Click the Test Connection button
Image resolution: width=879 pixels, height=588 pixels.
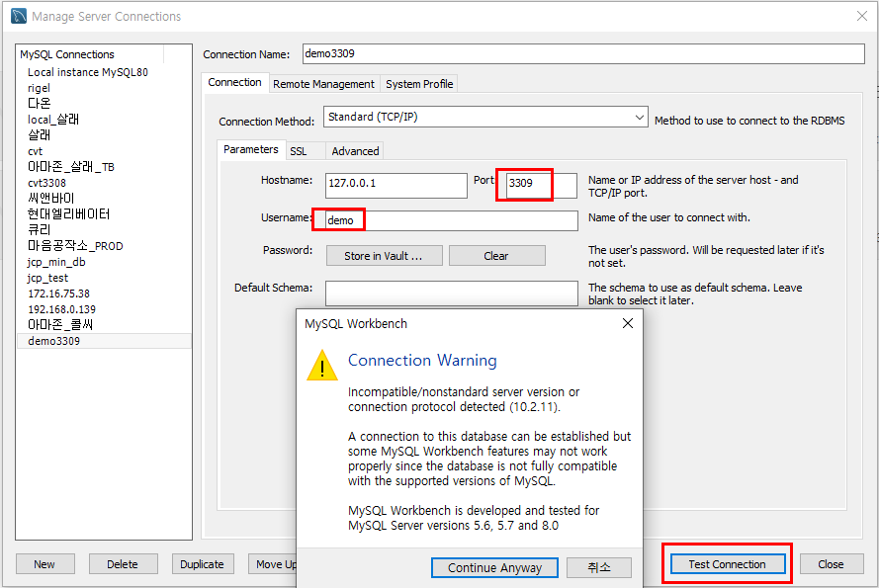[727, 564]
